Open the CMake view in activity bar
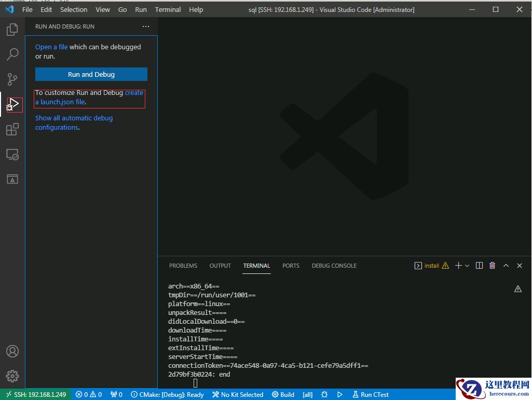Viewport: 532px width, 400px height. [12, 179]
